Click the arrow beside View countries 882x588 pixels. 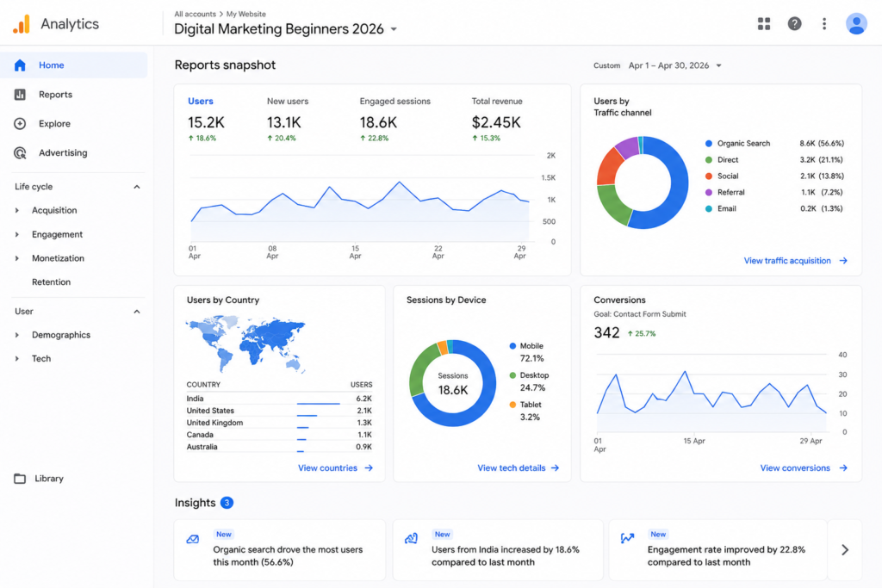(x=369, y=467)
